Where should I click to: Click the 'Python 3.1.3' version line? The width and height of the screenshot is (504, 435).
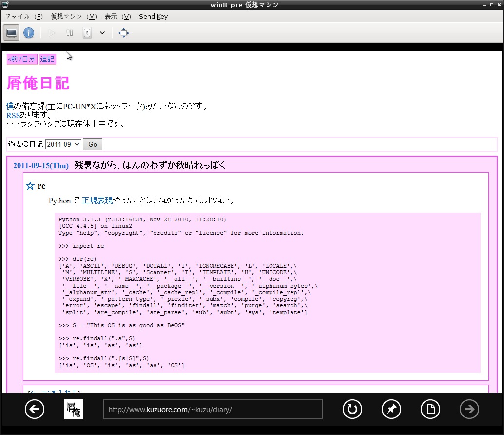click(x=142, y=219)
